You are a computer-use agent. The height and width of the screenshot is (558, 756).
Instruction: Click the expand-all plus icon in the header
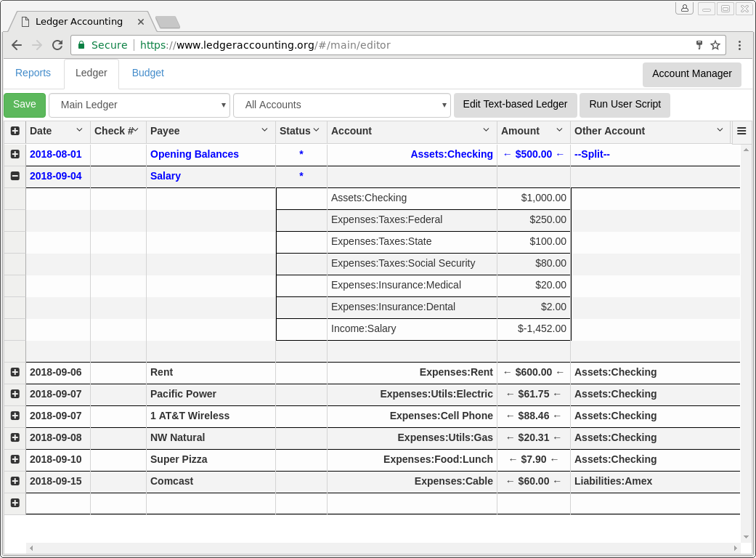[x=15, y=132]
